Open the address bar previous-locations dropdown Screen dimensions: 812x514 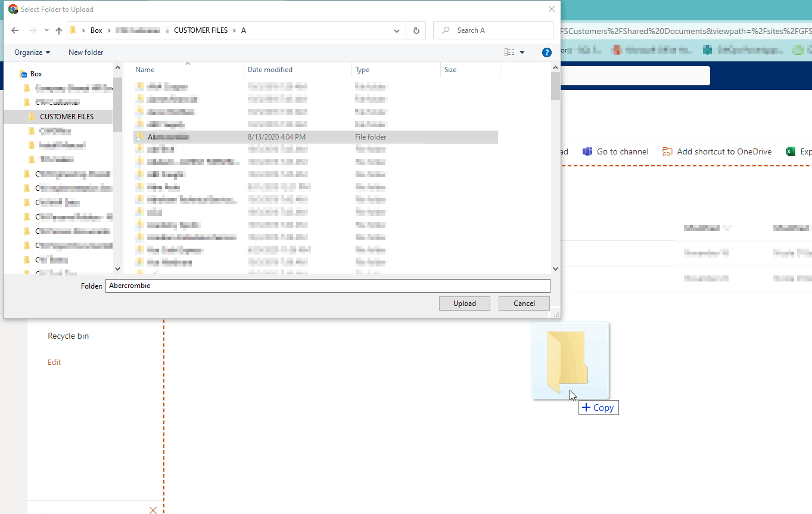pos(396,30)
